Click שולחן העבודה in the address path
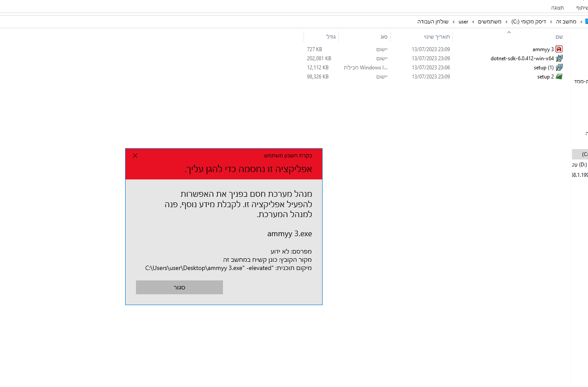This screenshot has height=387, width=588. point(433,22)
